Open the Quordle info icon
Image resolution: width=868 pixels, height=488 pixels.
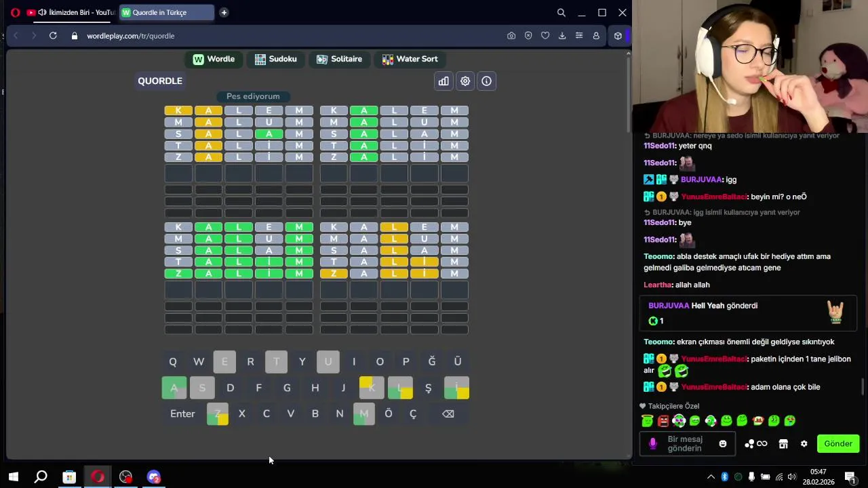pyautogui.click(x=487, y=81)
